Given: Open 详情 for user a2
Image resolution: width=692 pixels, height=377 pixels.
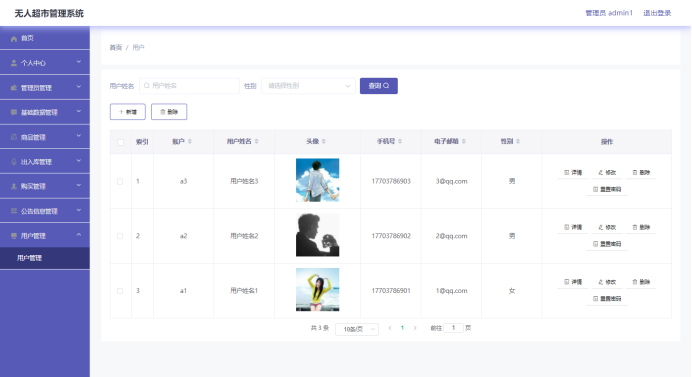Looking at the screenshot, I should [x=573, y=227].
